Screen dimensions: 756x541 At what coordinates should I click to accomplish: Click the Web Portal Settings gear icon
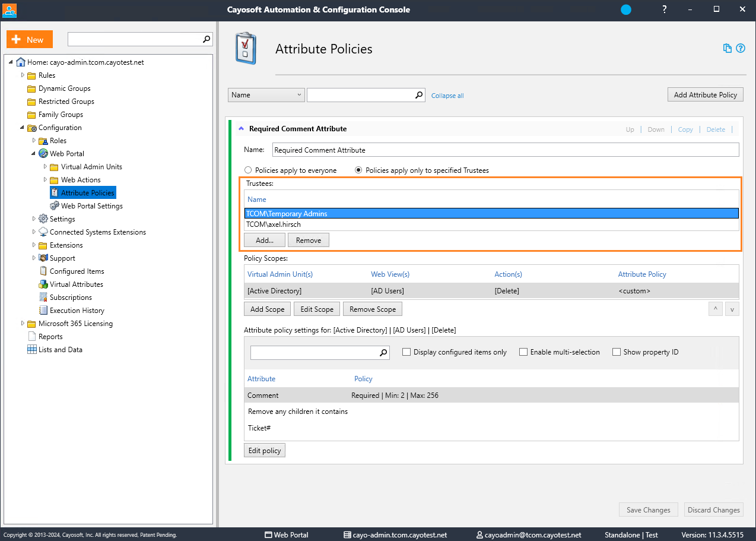[54, 206]
